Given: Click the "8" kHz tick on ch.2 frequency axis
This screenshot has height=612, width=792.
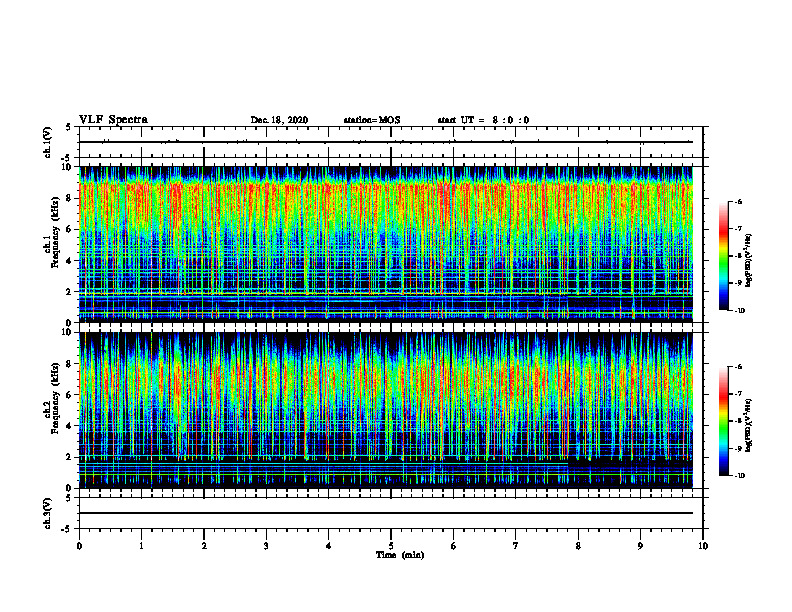Looking at the screenshot, I should [71, 364].
